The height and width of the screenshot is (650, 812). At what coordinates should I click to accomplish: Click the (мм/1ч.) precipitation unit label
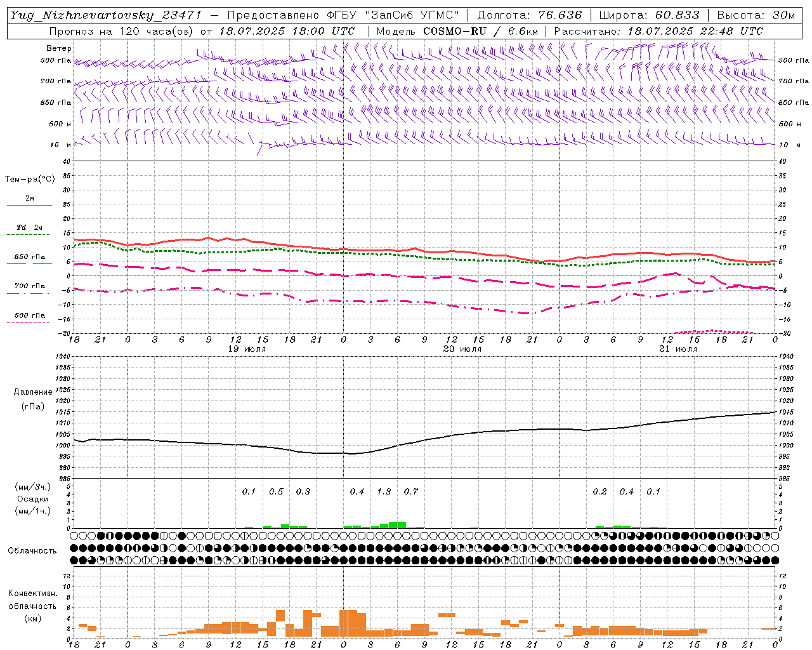[x=33, y=511]
